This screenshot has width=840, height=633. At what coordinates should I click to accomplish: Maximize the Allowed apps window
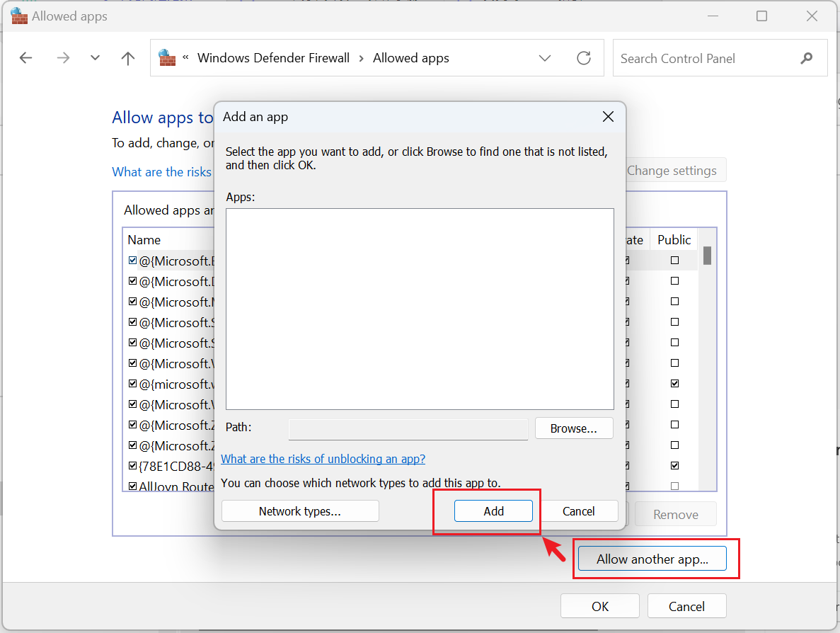pyautogui.click(x=761, y=16)
